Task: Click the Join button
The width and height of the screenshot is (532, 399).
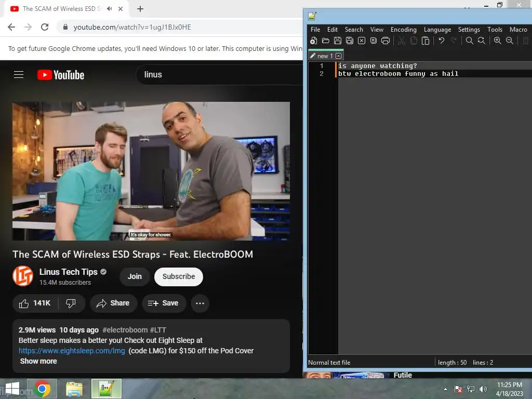Action: tap(135, 276)
